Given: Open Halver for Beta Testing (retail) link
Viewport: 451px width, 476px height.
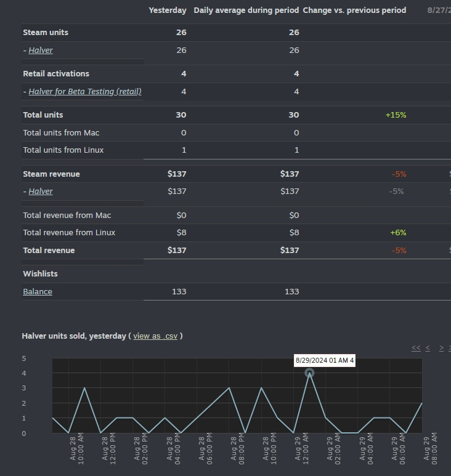Looking at the screenshot, I should tap(85, 91).
